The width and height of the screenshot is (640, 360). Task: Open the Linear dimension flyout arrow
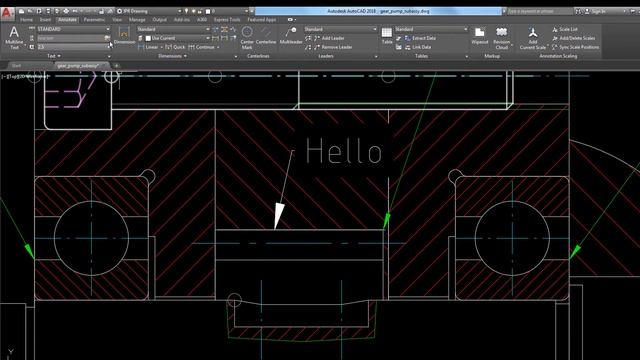coord(162,47)
